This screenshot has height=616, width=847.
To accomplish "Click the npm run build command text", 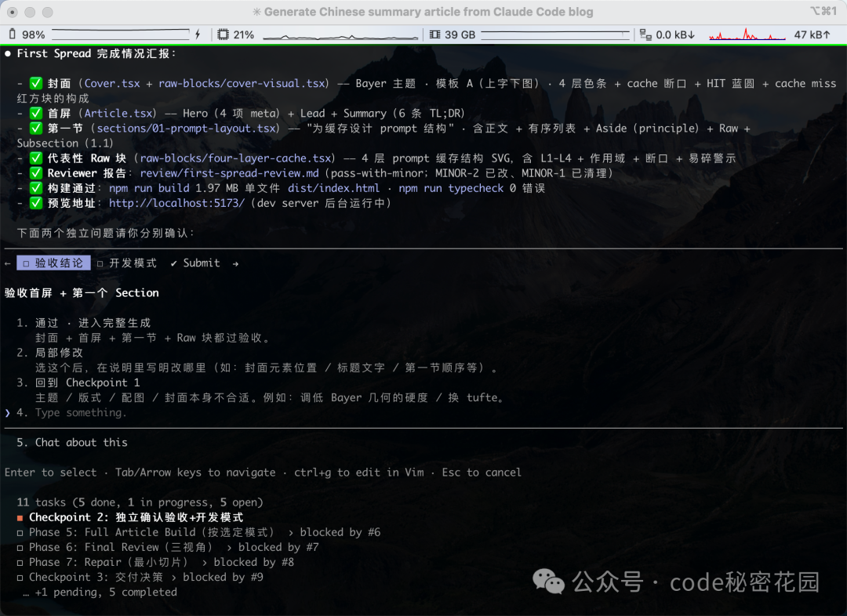I will click(x=149, y=188).
